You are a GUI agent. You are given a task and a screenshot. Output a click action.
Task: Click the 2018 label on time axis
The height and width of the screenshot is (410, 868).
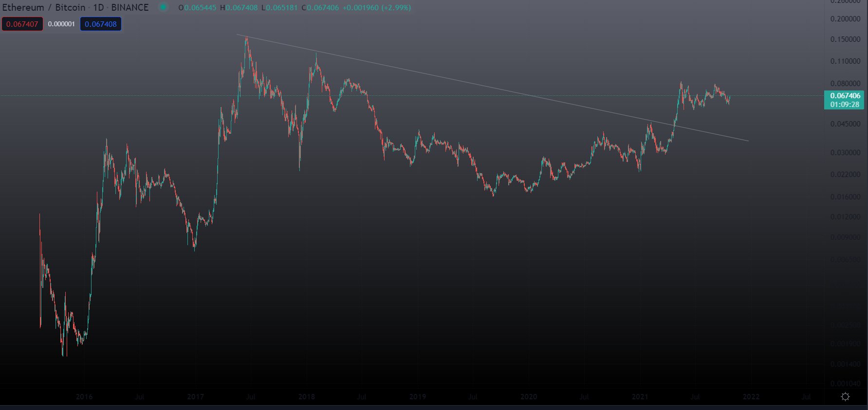[306, 397]
